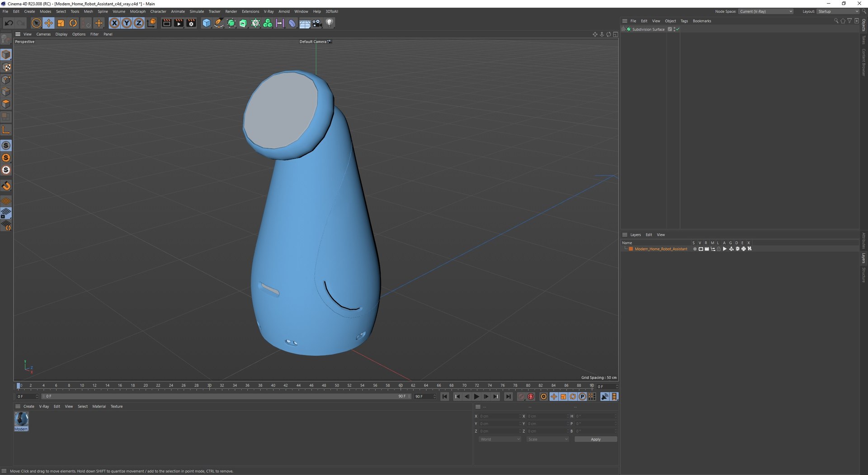Viewport: 868px width, 475px height.
Task: Click the Subdivision Surface layer square
Action: (x=670, y=29)
